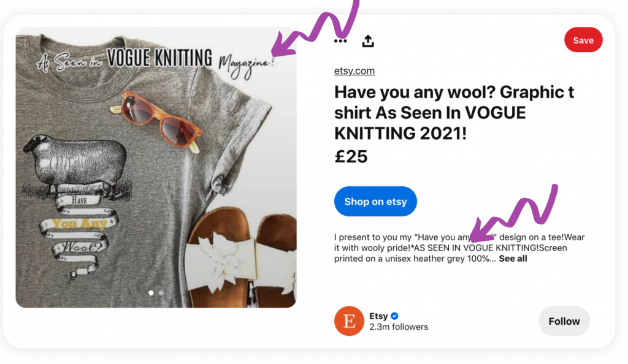This screenshot has height=364, width=628.
Task: Click the sunglasses in the product photo
Action: coord(159,121)
